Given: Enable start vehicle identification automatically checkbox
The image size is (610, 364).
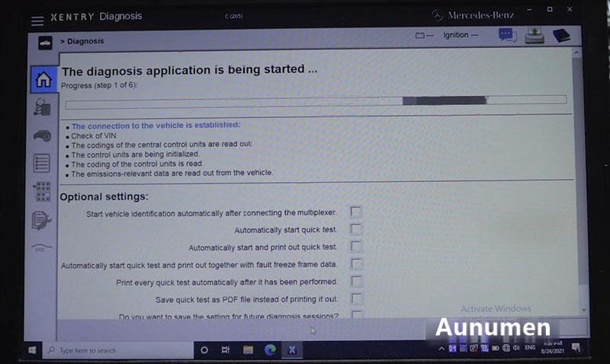Looking at the screenshot, I should (x=355, y=212).
